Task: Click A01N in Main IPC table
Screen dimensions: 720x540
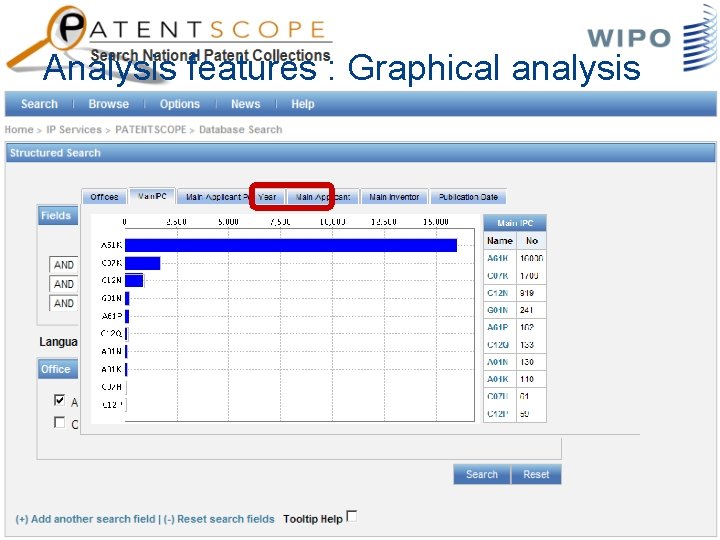Action: coord(498,362)
